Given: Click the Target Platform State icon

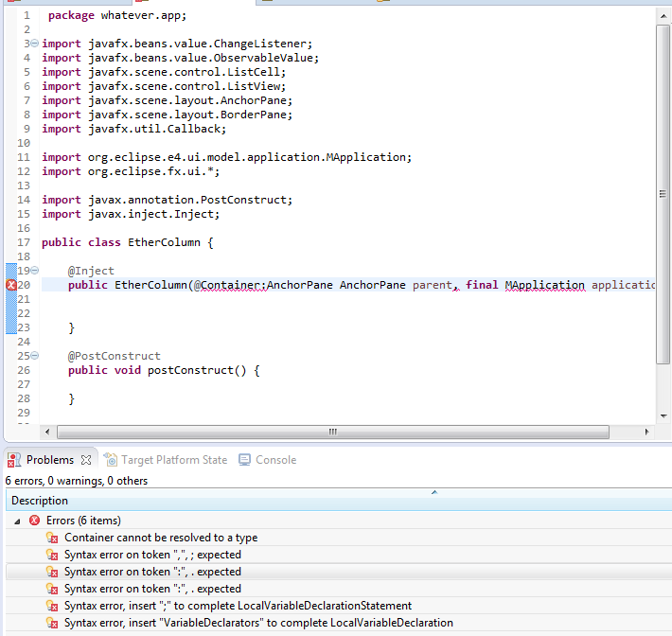Looking at the screenshot, I should coord(110,459).
